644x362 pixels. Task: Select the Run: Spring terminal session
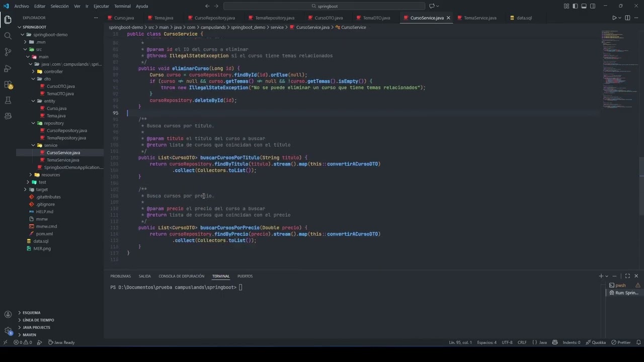624,293
